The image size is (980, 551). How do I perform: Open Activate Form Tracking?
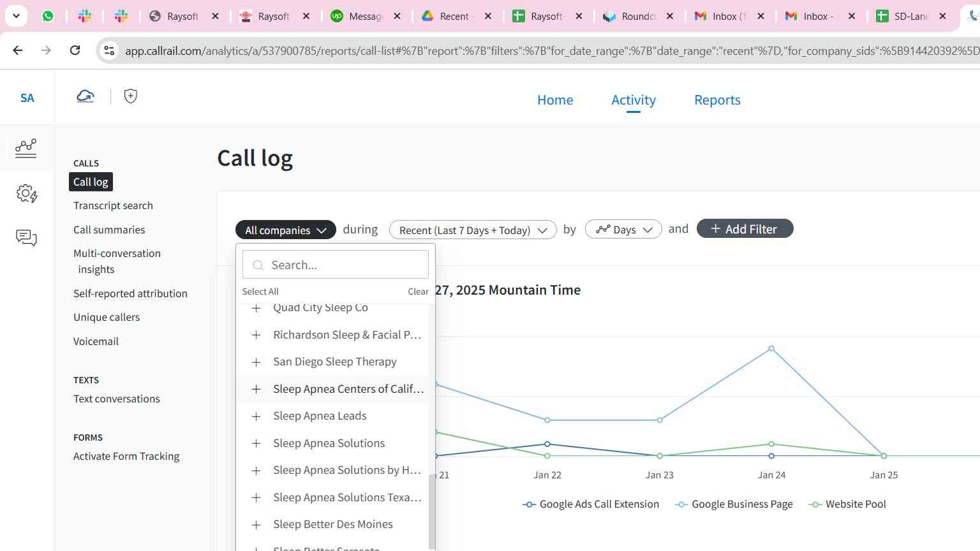[126, 456]
